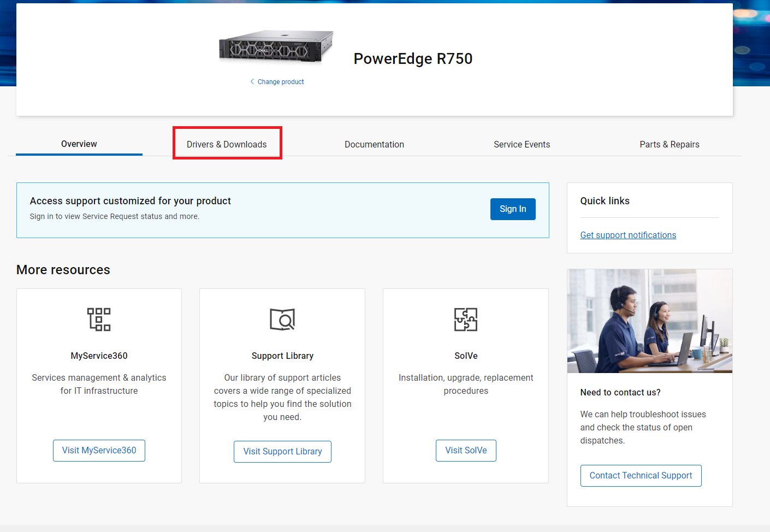The height and width of the screenshot is (532, 770).
Task: Click the MyService360 infrastructure icon
Action: pos(99,319)
